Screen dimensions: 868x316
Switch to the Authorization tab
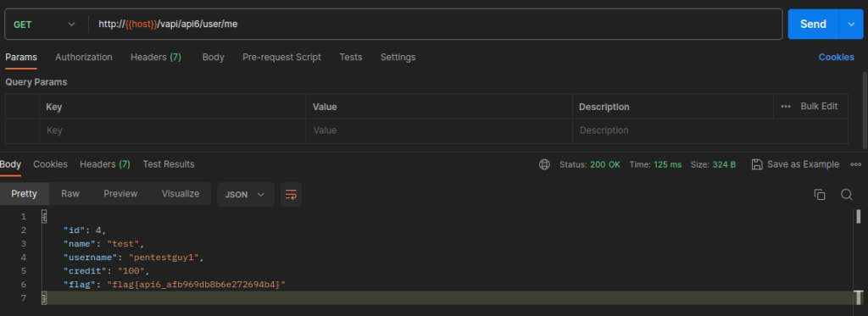[x=84, y=57]
